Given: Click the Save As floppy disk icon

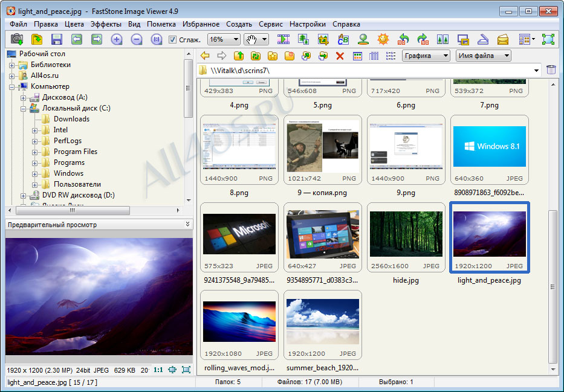Looking at the screenshot, I should point(56,39).
